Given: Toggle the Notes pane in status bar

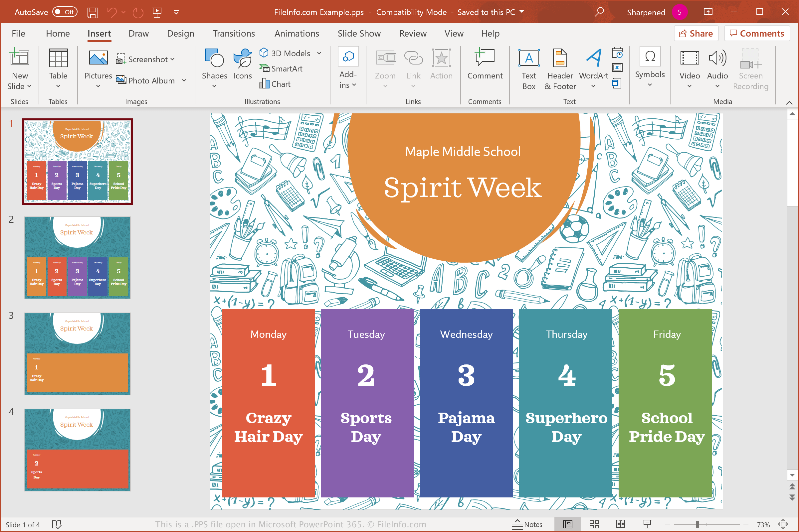Looking at the screenshot, I should 527,524.
